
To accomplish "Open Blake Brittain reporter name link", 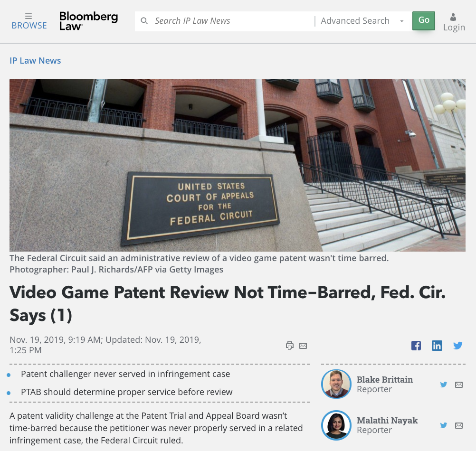I will click(385, 379).
